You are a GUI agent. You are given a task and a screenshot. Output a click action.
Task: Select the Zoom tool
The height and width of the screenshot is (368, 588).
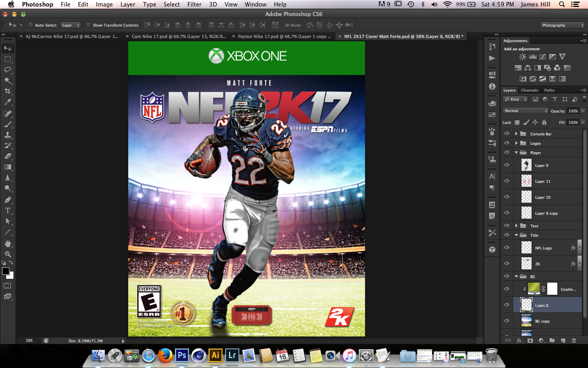[8, 254]
